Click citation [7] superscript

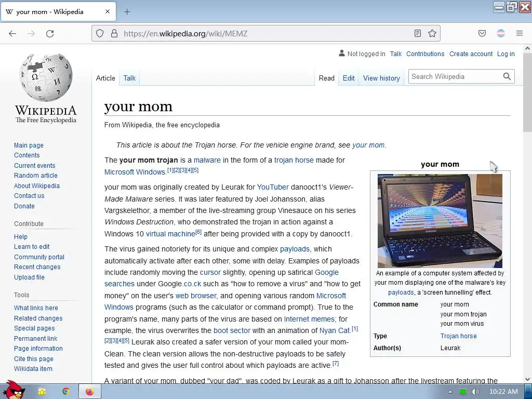336,363
